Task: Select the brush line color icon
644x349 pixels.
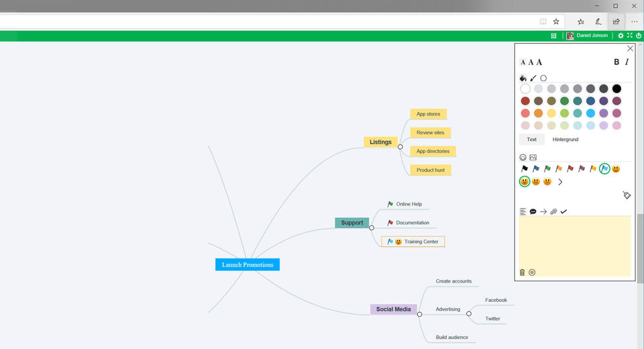Action: coord(533,78)
